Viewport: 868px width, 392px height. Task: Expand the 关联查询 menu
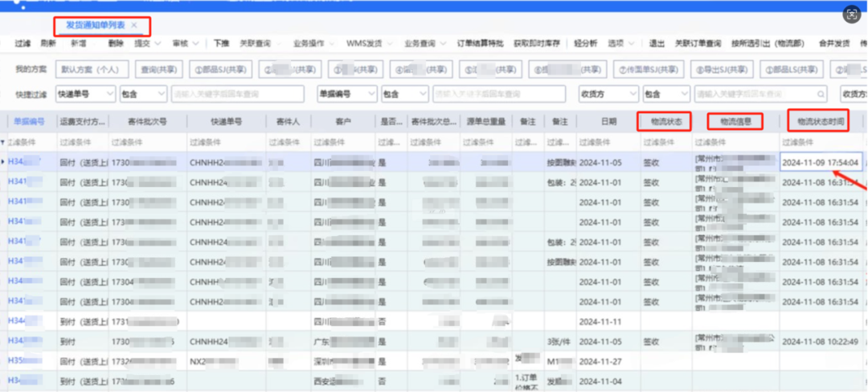pos(260,43)
